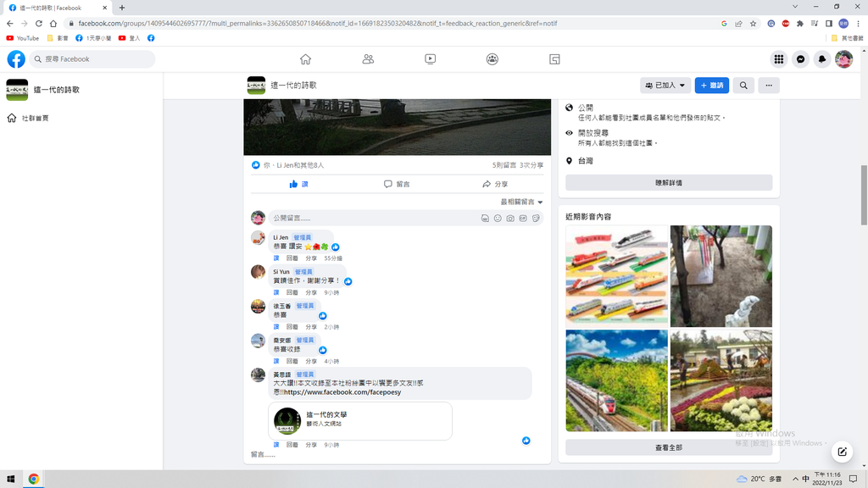Open the 最相關留言 comment sort dropdown
The width and height of the screenshot is (868, 488).
(x=521, y=202)
